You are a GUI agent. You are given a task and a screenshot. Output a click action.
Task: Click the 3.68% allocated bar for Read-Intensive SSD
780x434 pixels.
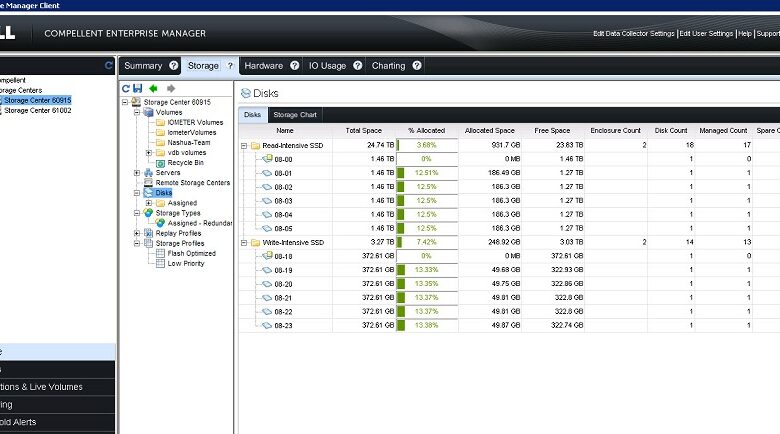coord(427,145)
